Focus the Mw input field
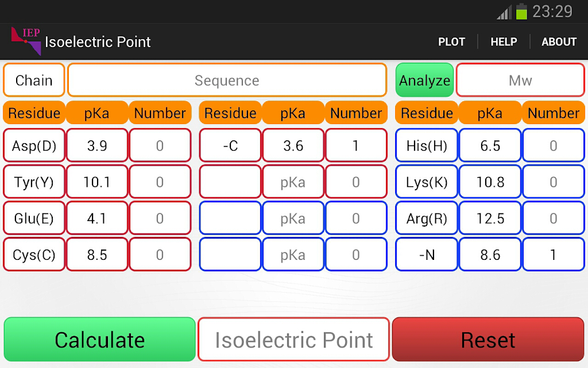Viewport: 588px width, 368px height. point(520,80)
